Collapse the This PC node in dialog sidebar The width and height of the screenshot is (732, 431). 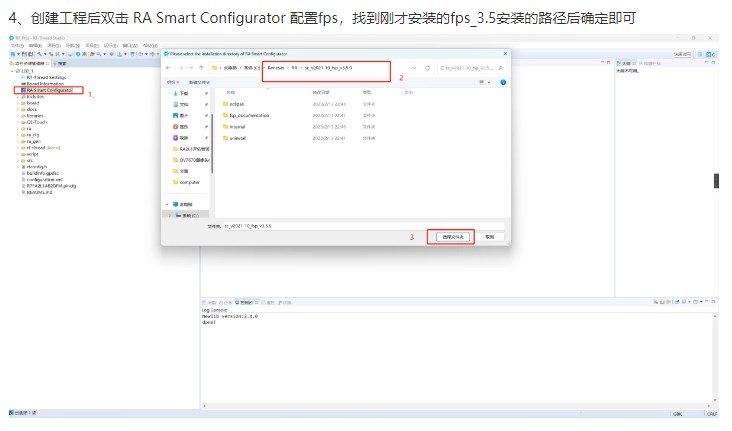[x=167, y=205]
